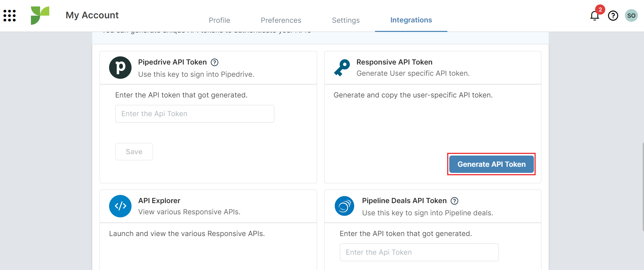
Task: Click 'Generate and copy the user-specific API token.' text
Action: pos(413,95)
